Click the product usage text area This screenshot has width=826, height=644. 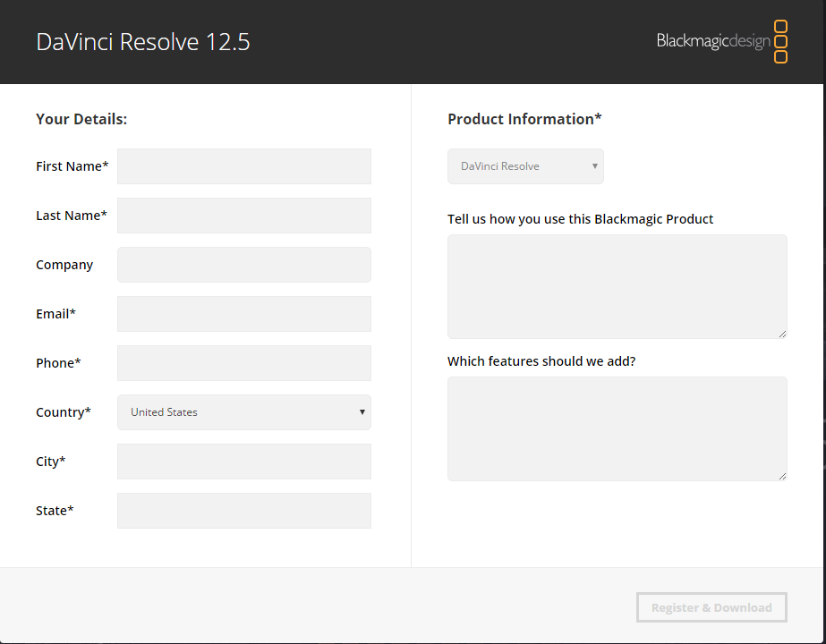617,286
